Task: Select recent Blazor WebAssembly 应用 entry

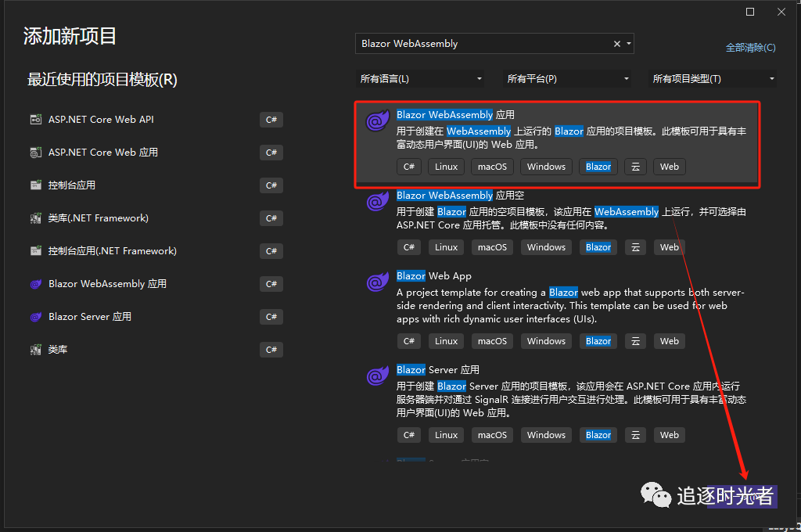Action: [x=107, y=284]
